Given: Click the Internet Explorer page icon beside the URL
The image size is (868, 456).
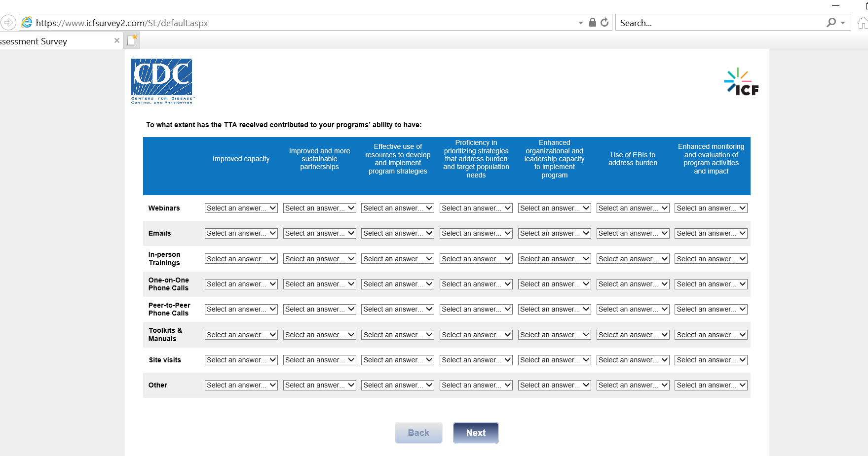Looking at the screenshot, I should point(27,23).
